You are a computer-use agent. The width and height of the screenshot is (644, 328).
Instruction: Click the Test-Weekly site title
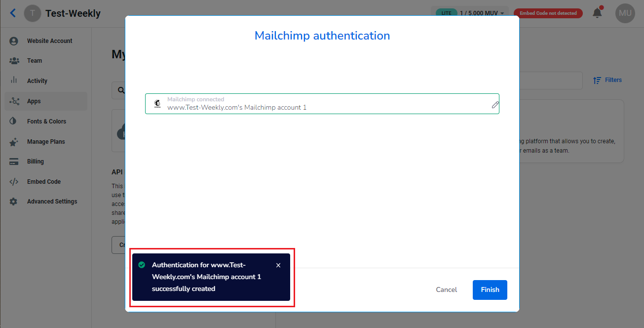coord(73,13)
